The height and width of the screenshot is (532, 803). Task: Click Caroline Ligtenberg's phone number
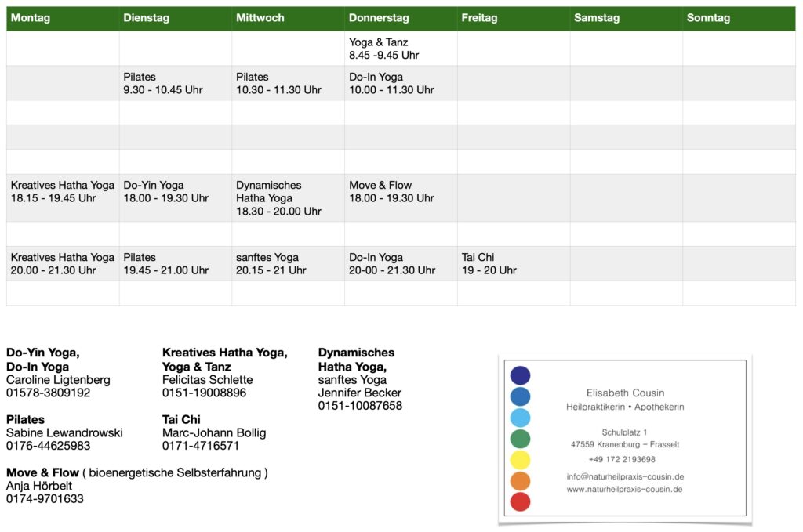click(x=48, y=393)
